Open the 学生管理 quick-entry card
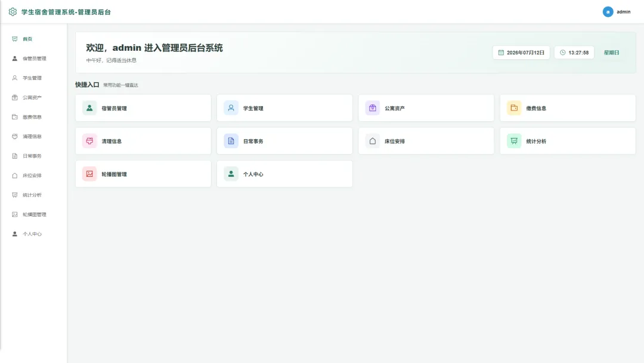Image resolution: width=644 pixels, height=363 pixels. (x=284, y=107)
